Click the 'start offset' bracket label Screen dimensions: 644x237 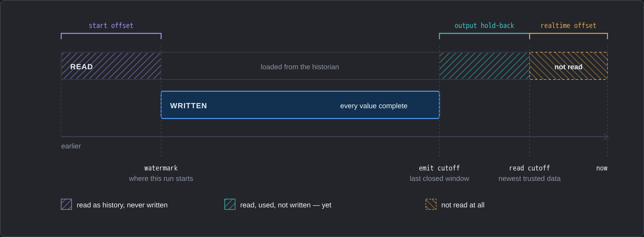click(x=111, y=26)
